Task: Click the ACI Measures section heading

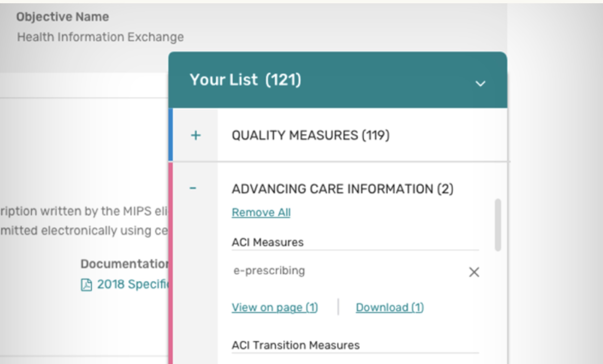Action: [268, 242]
